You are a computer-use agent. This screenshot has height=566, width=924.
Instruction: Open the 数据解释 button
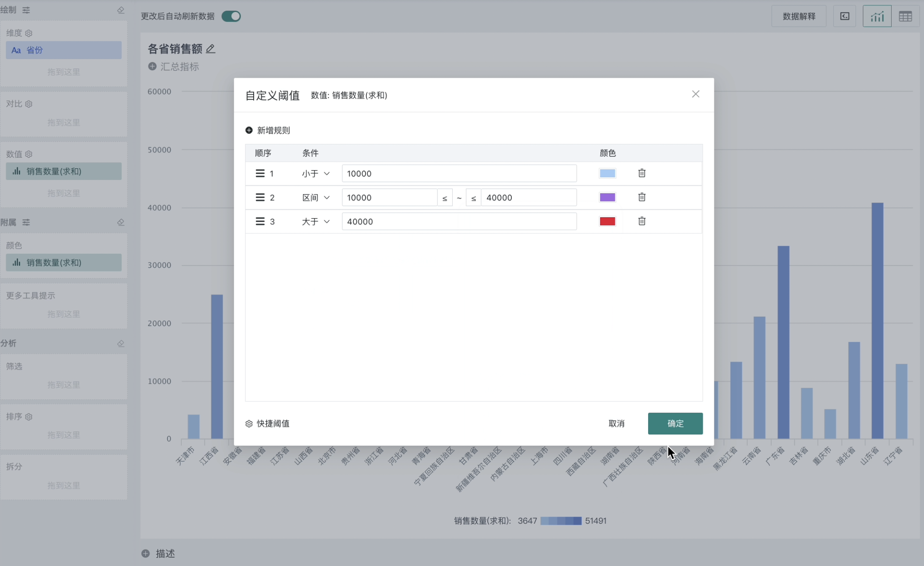click(798, 16)
